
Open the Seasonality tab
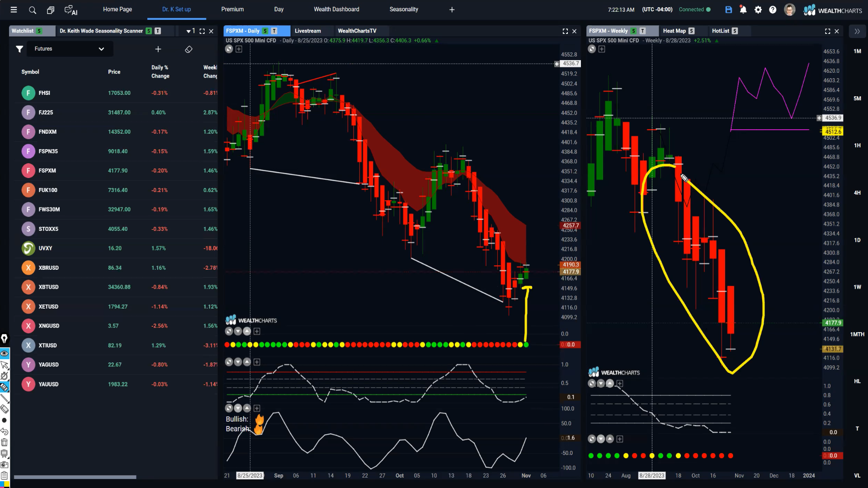pyautogui.click(x=404, y=9)
